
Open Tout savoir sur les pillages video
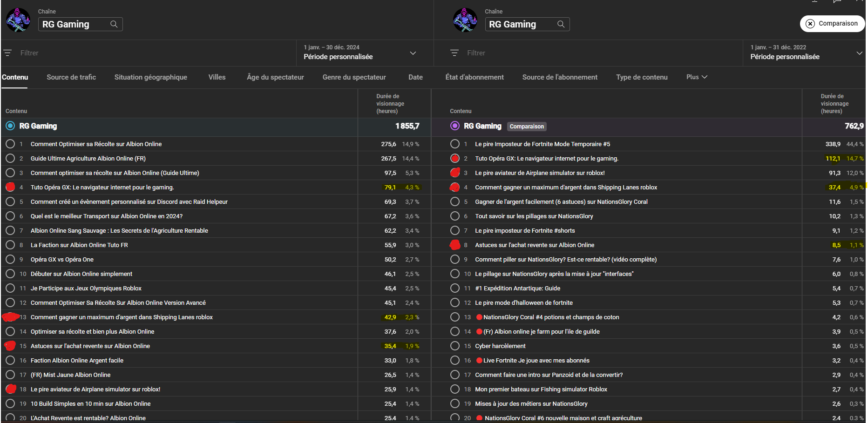(534, 216)
